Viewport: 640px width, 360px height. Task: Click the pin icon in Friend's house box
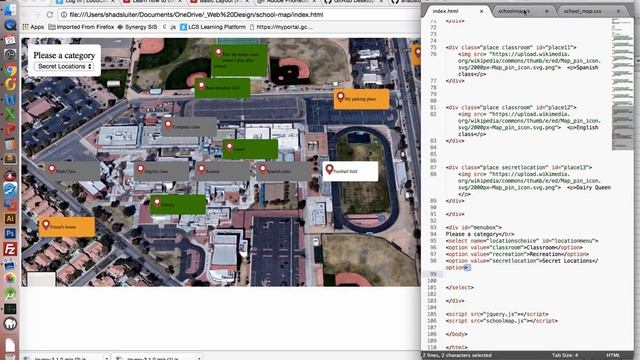pyautogui.click(x=46, y=224)
